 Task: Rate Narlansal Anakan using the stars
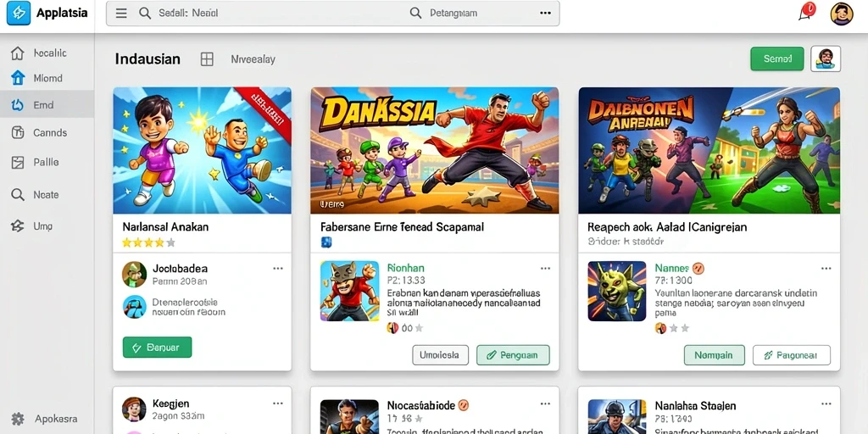click(x=148, y=242)
